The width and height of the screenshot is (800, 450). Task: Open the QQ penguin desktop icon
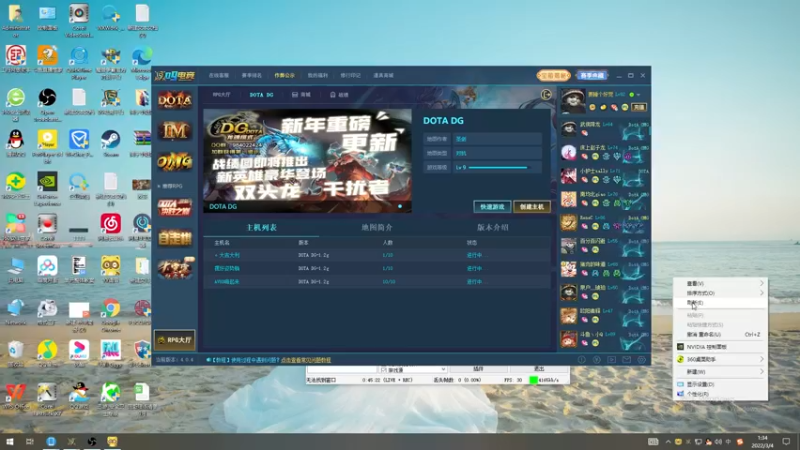coord(16,143)
